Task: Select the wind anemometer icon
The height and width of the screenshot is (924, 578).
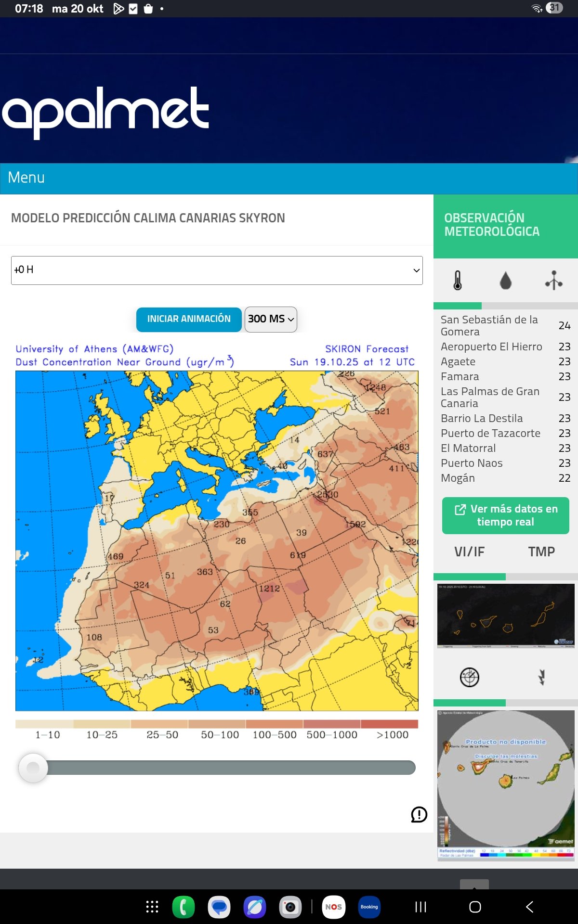Action: pos(553,281)
